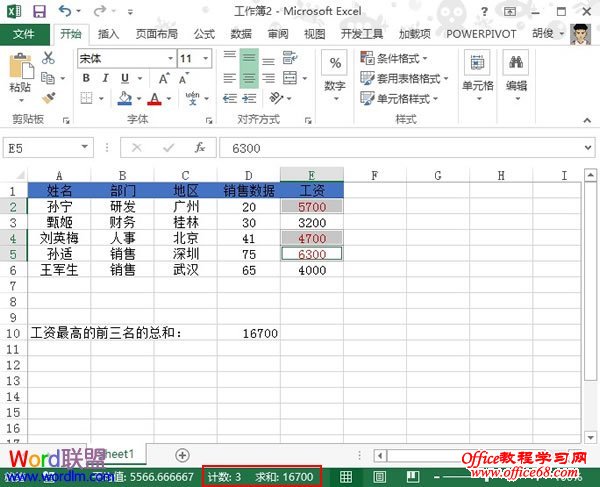Click the red font color button
Screen dimensions: 600x487
point(154,99)
